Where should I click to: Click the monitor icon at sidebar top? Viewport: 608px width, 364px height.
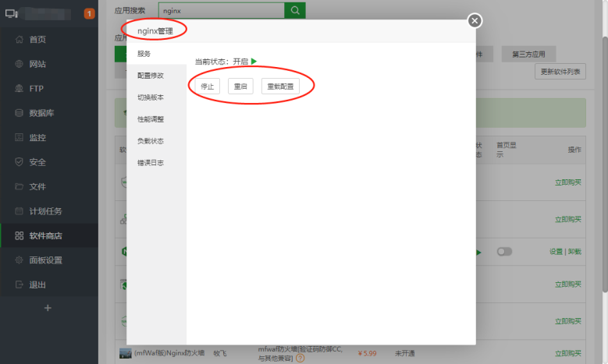tap(11, 14)
